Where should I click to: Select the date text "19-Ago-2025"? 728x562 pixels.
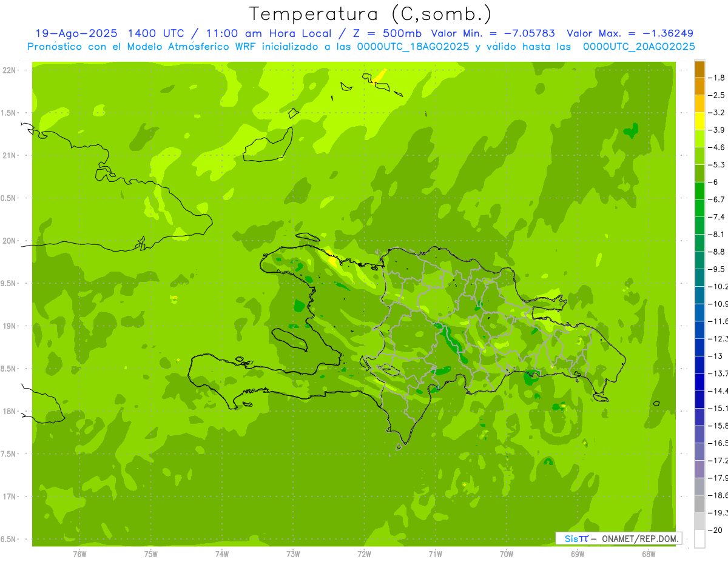(x=76, y=33)
